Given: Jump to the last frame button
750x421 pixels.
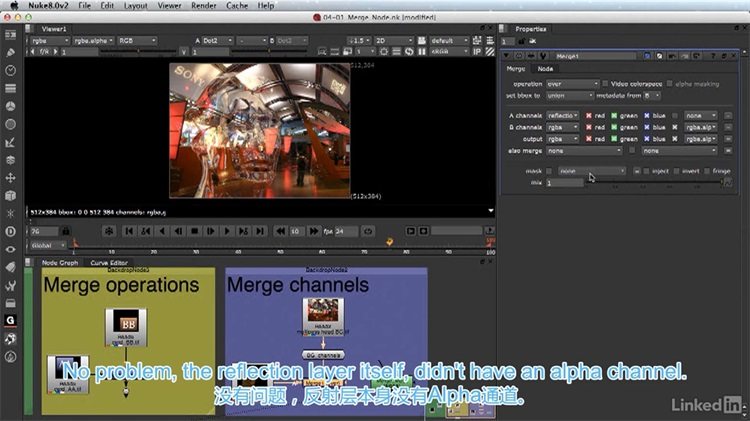Looking at the screenshot, I should 260,231.
